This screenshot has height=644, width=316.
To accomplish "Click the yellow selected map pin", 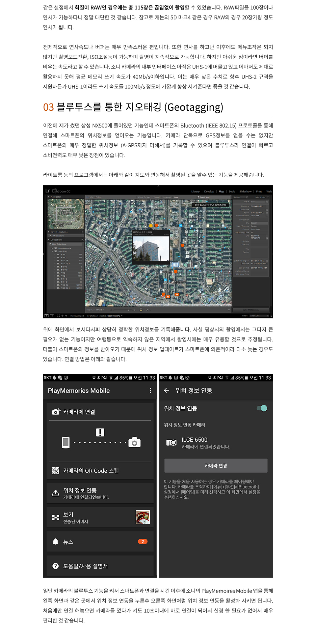I will pos(151,226).
